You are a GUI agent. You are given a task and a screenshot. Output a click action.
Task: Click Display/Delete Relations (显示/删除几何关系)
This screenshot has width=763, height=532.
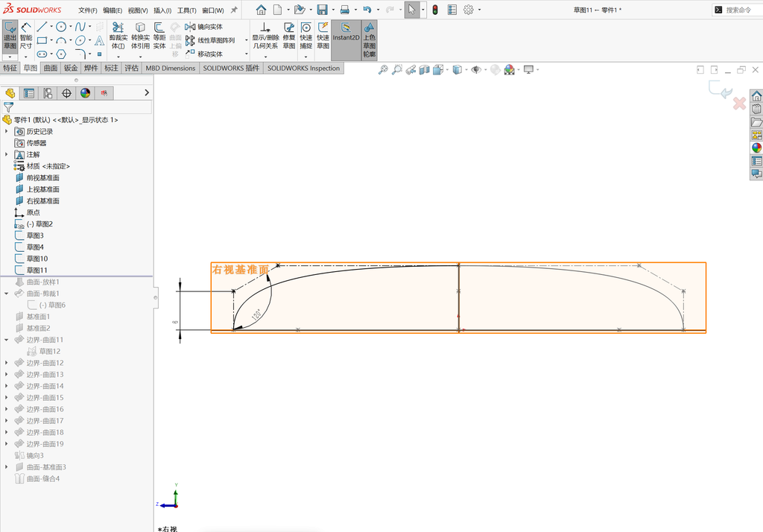click(x=265, y=36)
